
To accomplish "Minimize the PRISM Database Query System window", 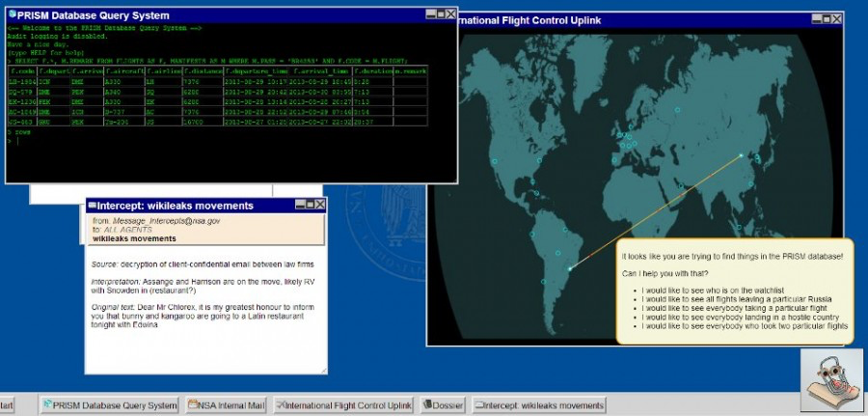I will click(431, 14).
